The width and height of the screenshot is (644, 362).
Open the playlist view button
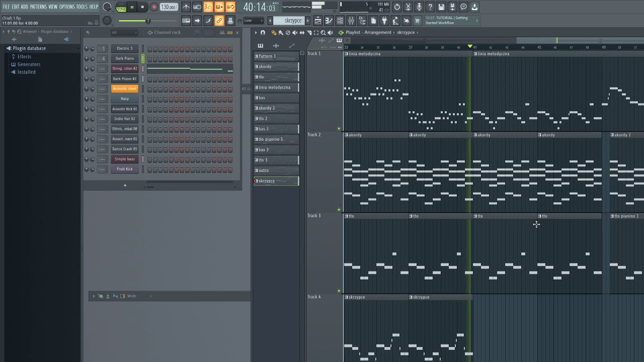318,21
